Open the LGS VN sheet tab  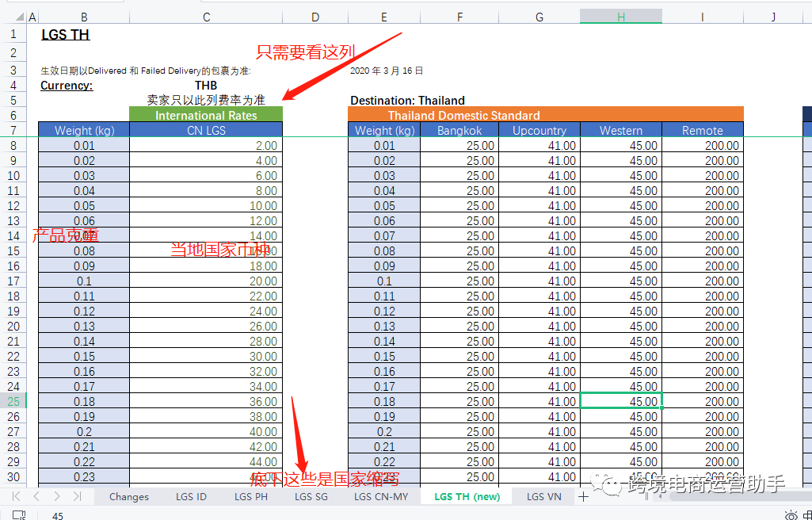pos(543,497)
